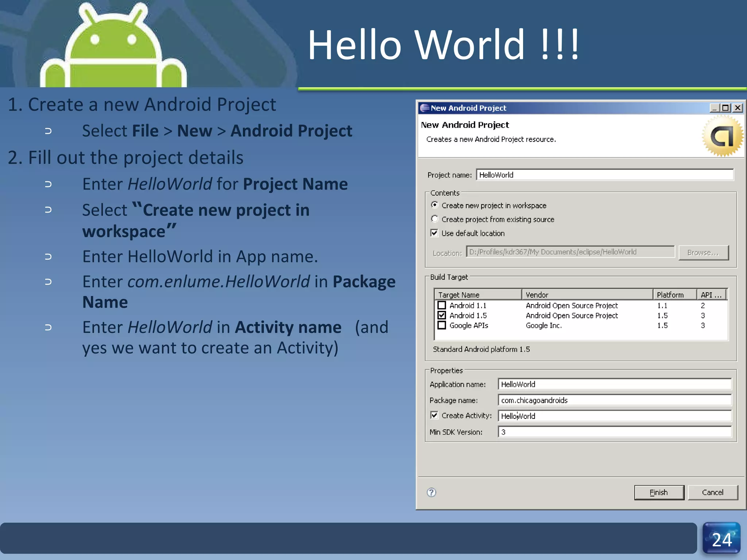Uncheck the Android 1.5 build target

pos(442,315)
